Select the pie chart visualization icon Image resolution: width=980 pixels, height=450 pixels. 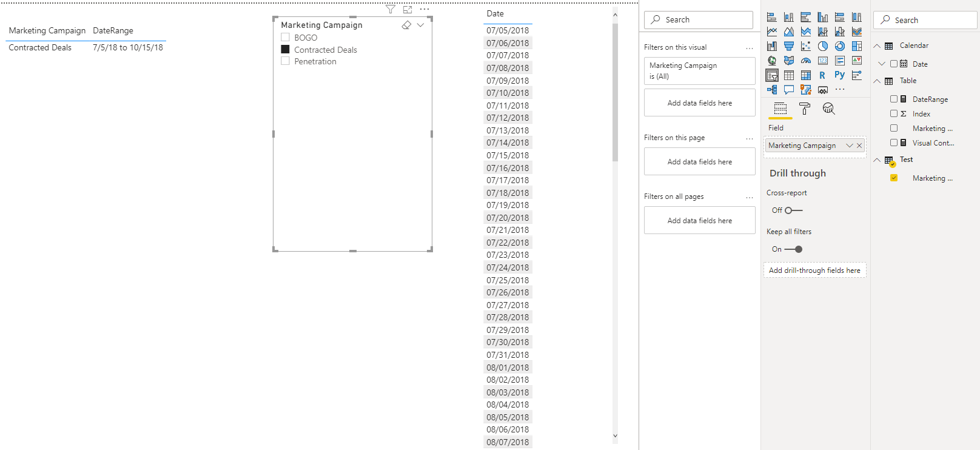tap(823, 46)
